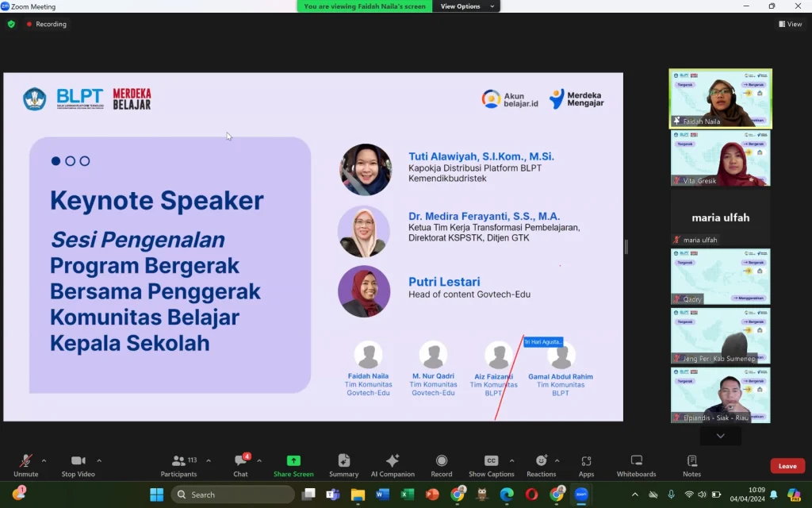Open the Chat panel
This screenshot has width=812, height=508.
click(x=240, y=465)
